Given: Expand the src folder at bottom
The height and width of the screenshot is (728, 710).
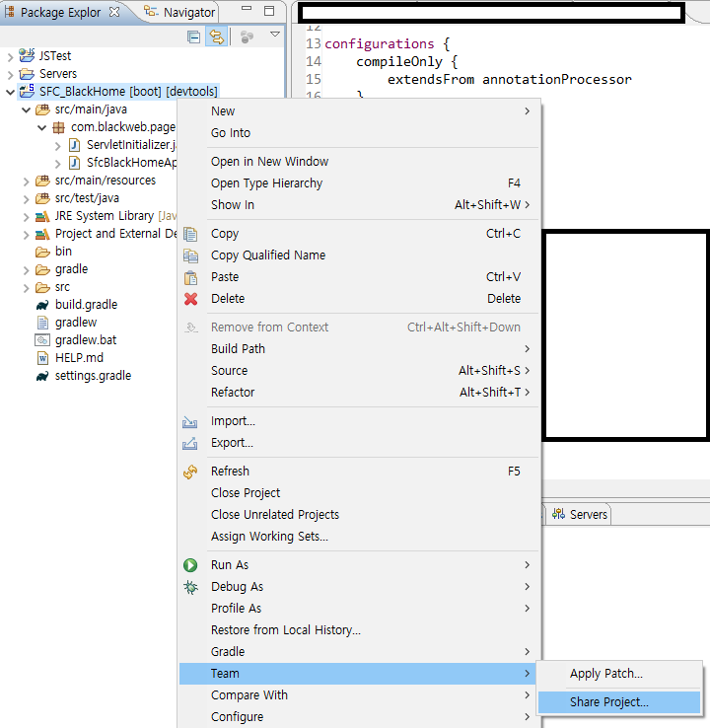Looking at the screenshot, I should coord(27,288).
